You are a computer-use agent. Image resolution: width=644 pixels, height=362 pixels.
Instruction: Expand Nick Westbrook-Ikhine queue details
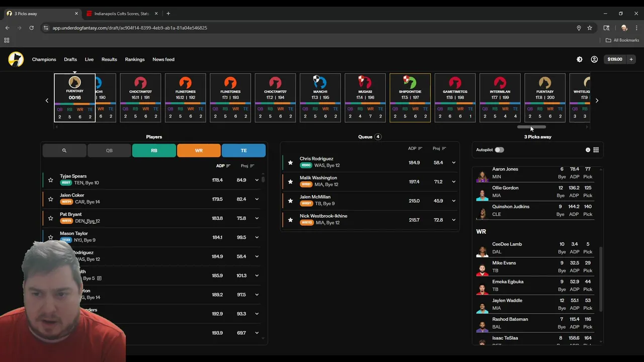453,220
